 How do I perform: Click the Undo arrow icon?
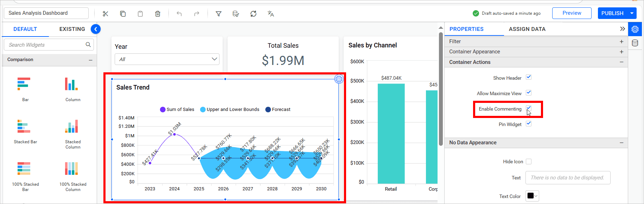[179, 14]
